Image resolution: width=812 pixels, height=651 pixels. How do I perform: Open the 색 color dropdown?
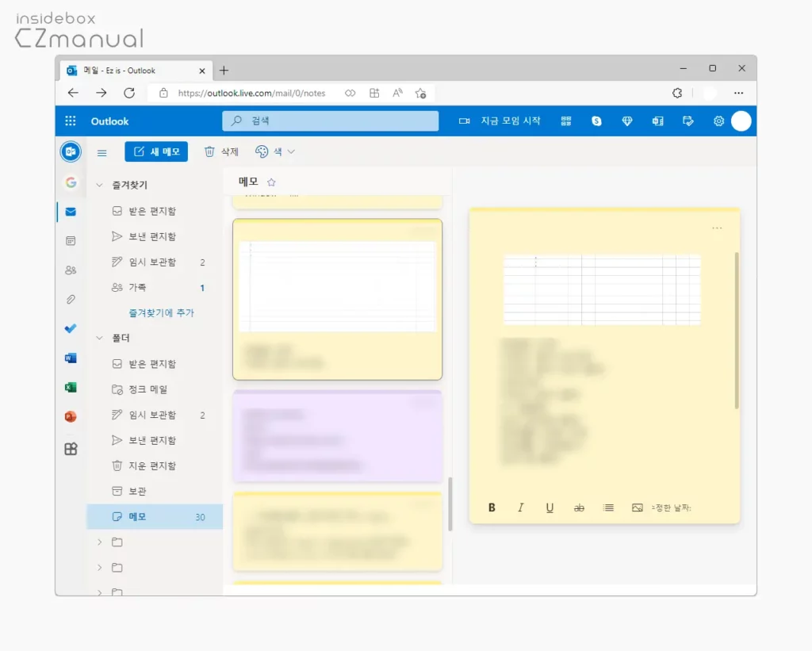tap(275, 151)
